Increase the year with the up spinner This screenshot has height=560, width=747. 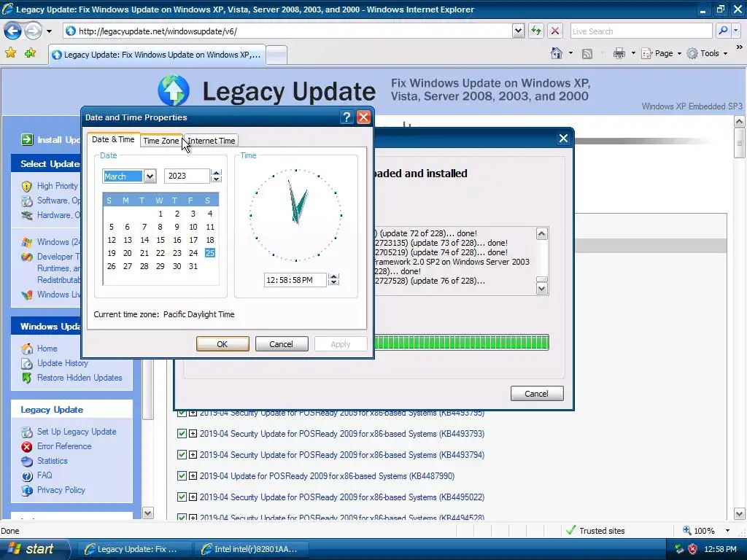[216, 172]
